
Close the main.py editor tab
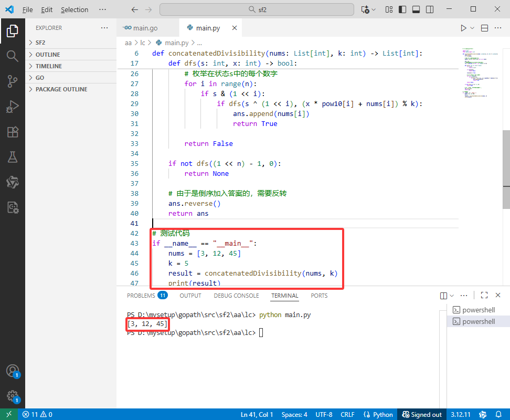[235, 28]
